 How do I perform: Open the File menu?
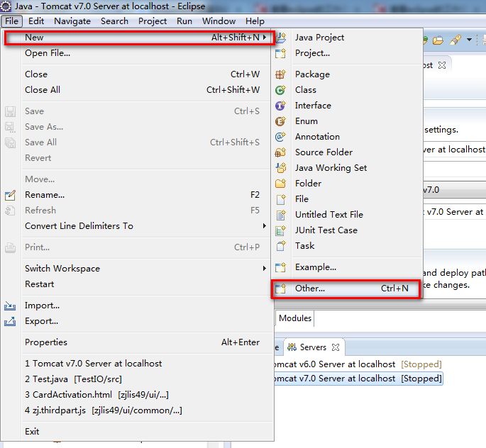[11, 21]
